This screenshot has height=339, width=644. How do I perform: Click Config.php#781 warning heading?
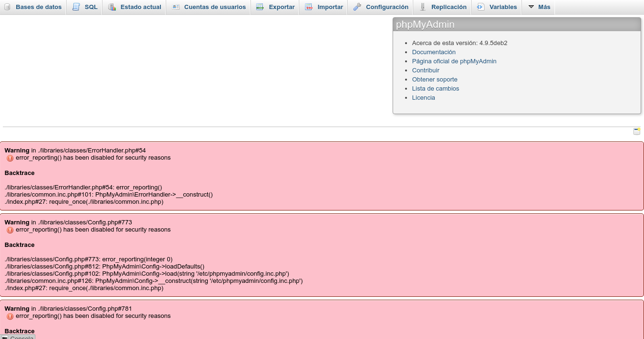point(68,309)
